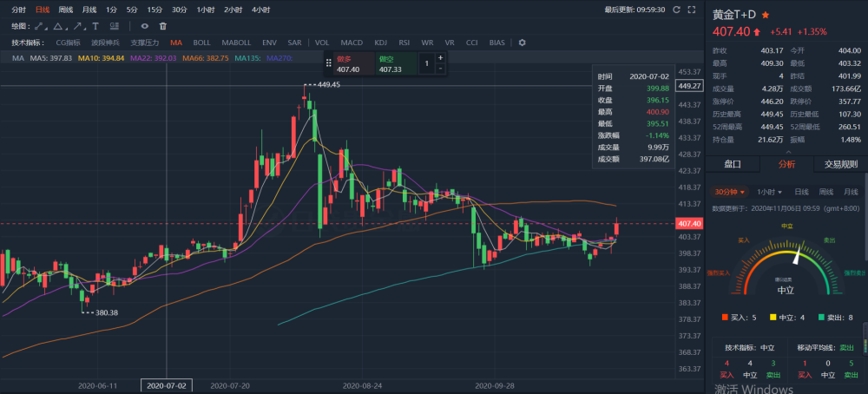This screenshot has width=868, height=394.
Task: Select the line drawing tool
Action: coord(40,26)
